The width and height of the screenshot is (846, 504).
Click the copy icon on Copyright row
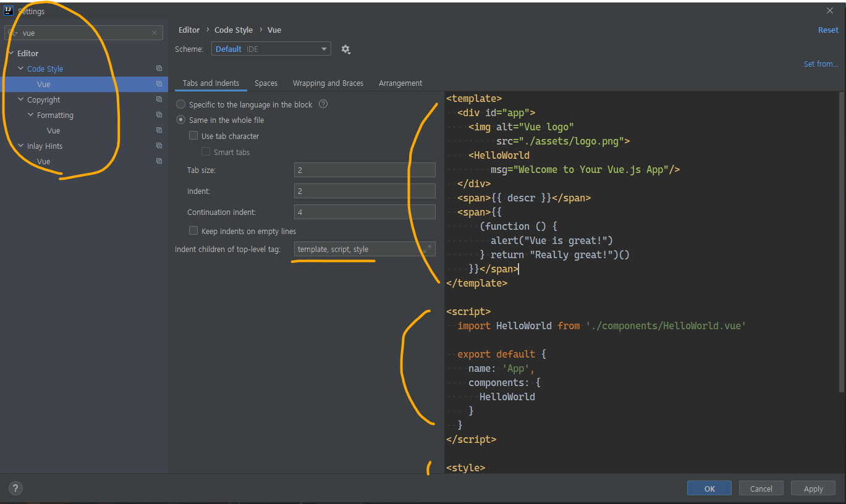[x=159, y=99]
